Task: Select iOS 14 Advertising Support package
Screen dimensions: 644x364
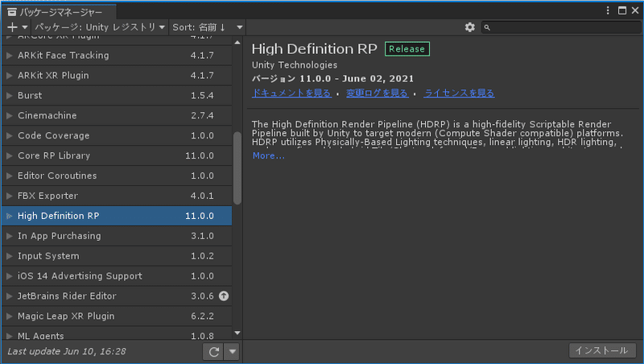Action: tap(117, 276)
